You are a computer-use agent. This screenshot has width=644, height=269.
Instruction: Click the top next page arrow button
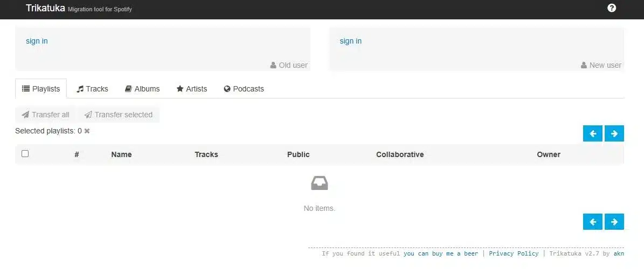pos(614,133)
